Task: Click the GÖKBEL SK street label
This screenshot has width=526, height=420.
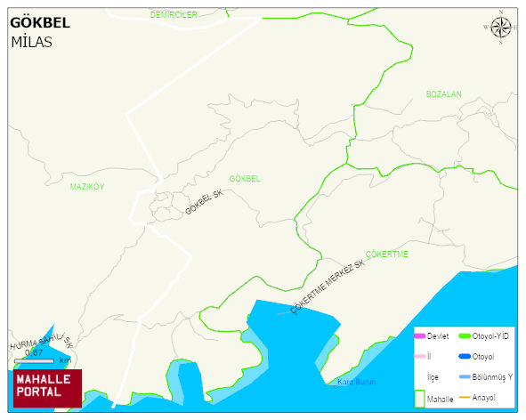Action: point(204,202)
